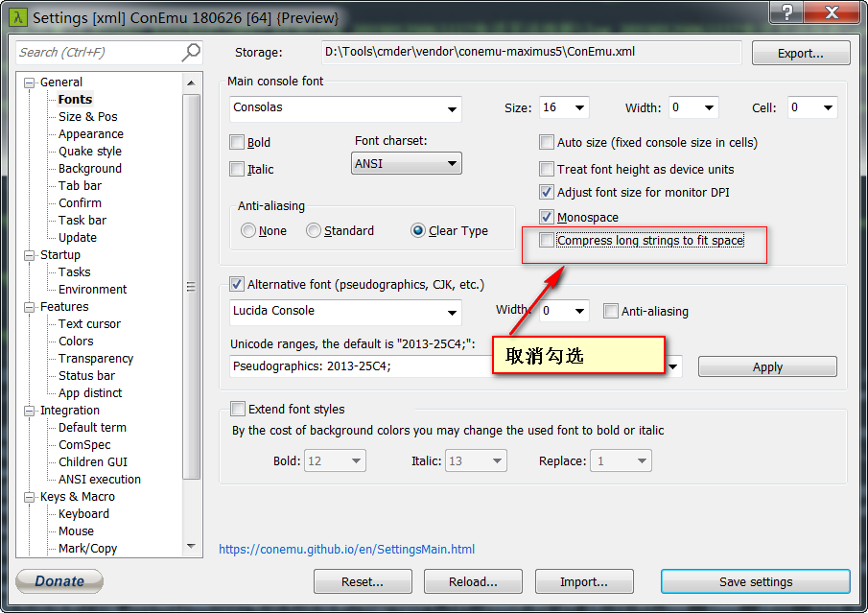Click the ConEmu lambda title bar icon
The height and width of the screenshot is (613, 868).
[18, 17]
